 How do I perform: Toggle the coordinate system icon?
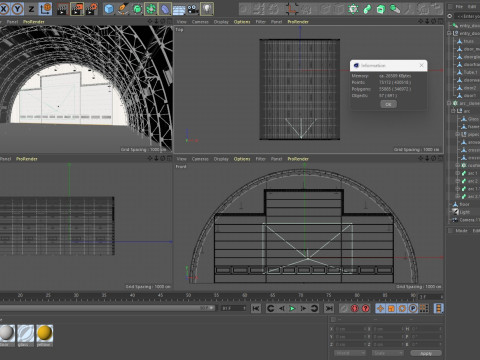click(45, 9)
